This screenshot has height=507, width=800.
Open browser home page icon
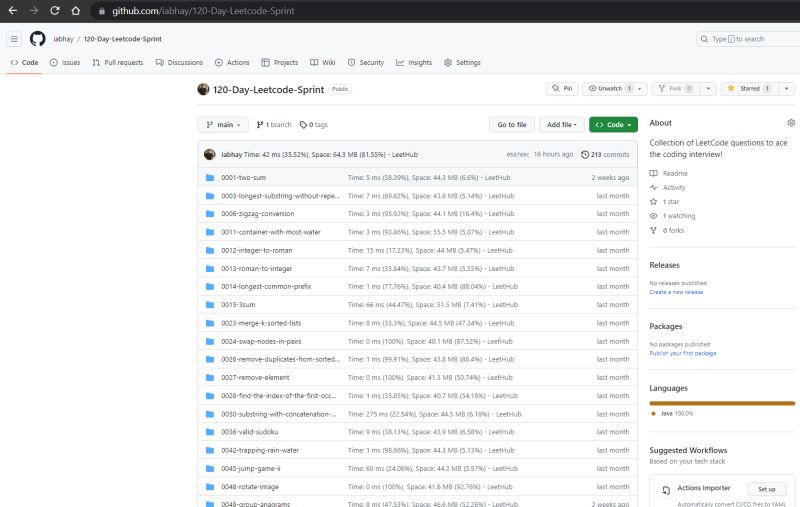(76, 11)
